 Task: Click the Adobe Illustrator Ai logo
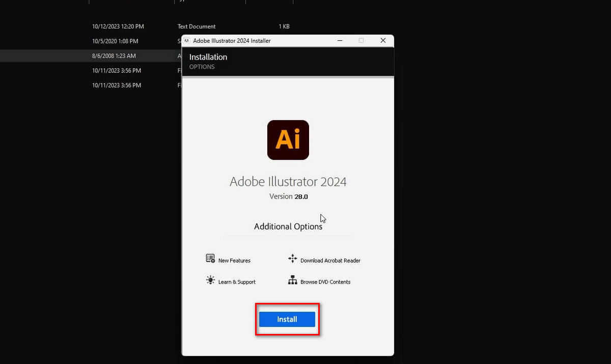pos(288,140)
